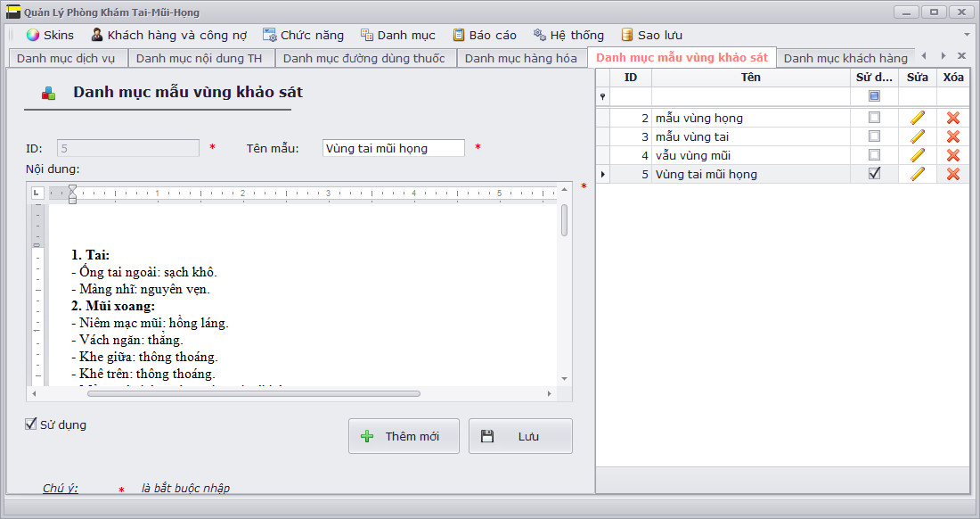Open the Skins color wheel menu
This screenshot has width=980, height=519.
point(50,35)
